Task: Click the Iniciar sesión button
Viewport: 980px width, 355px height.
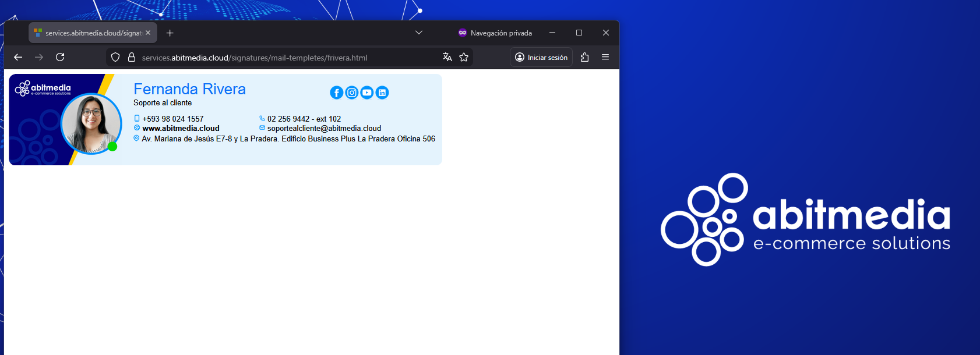Action: coord(541,57)
